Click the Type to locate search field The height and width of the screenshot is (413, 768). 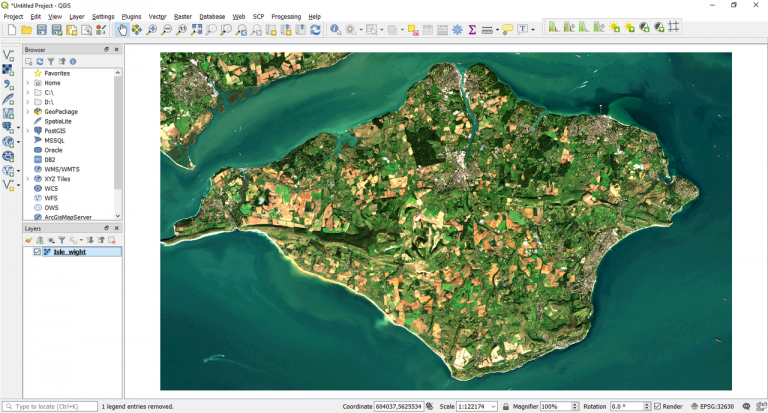point(50,407)
